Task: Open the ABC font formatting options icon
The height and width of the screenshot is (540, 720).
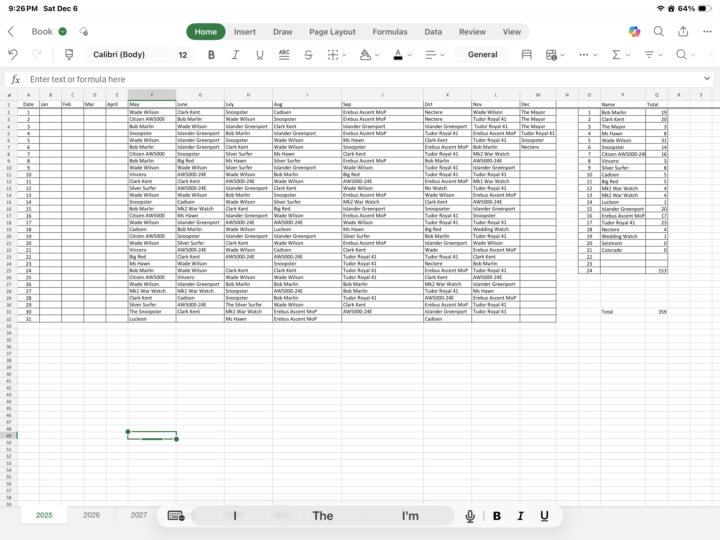Action: (284, 55)
